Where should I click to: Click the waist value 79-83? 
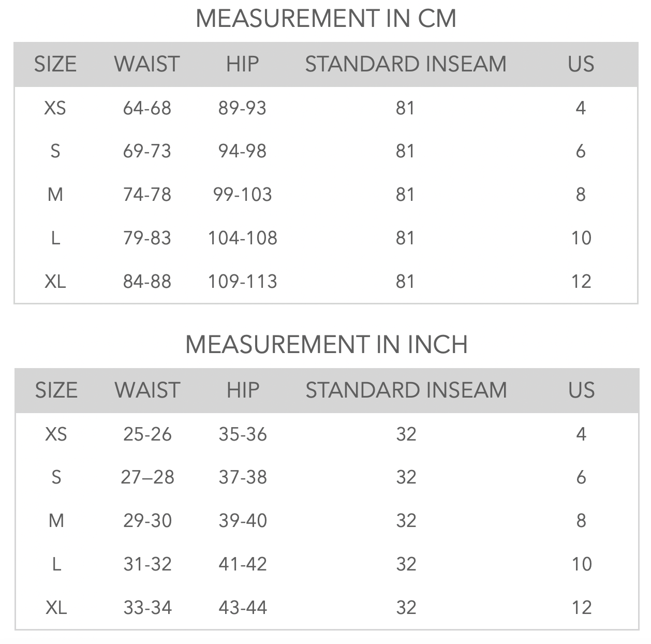147,238
